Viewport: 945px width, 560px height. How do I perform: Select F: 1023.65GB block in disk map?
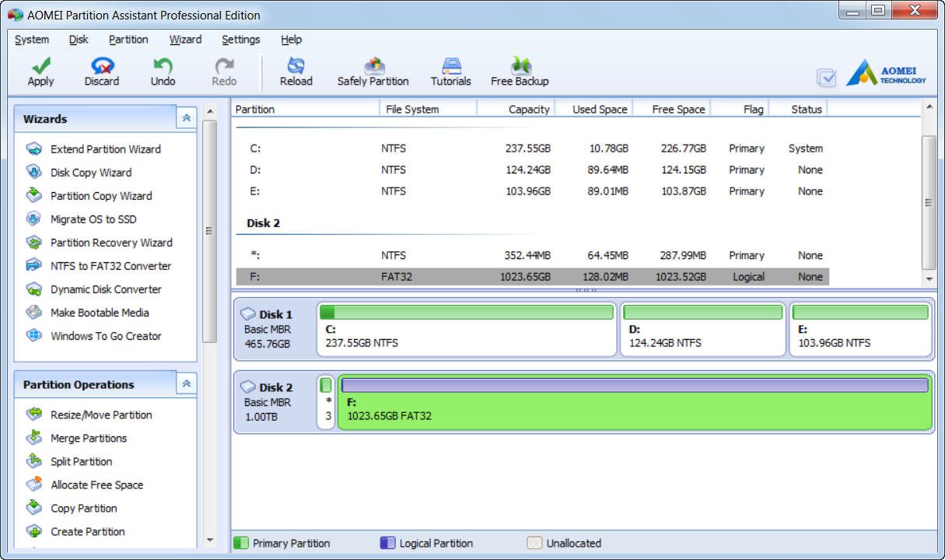coord(635,403)
